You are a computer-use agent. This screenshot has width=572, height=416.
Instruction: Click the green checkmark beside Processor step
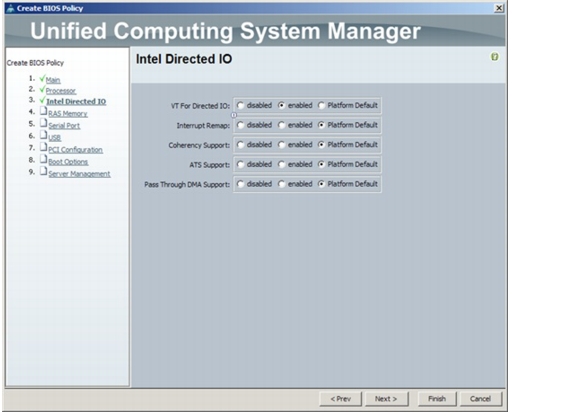(42, 89)
